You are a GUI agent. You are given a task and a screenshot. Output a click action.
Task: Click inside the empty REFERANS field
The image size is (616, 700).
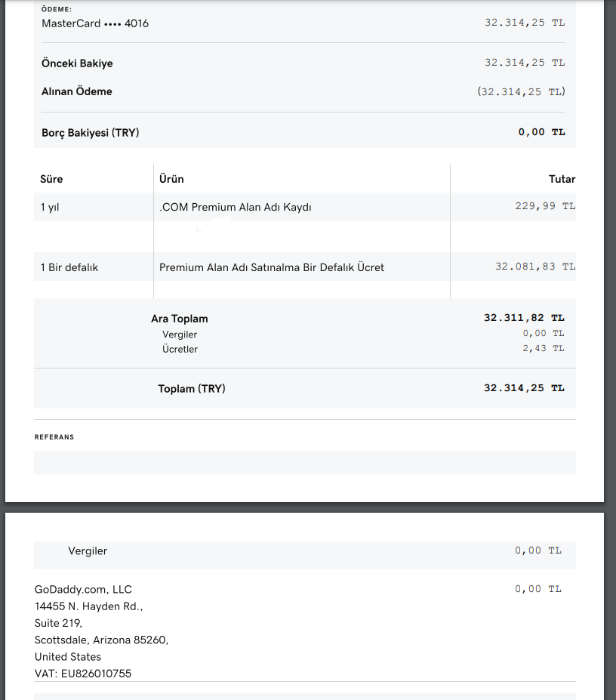[305, 462]
